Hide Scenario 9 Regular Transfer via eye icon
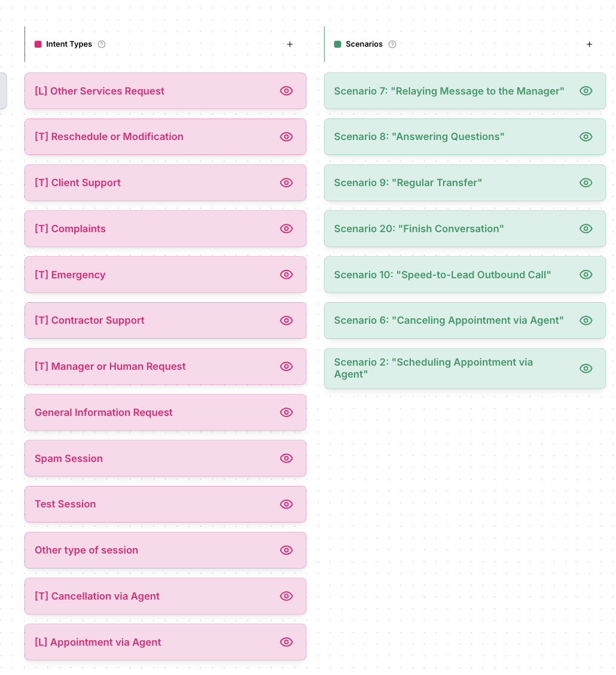Image resolution: width=616 pixels, height=675 pixels. pos(586,183)
